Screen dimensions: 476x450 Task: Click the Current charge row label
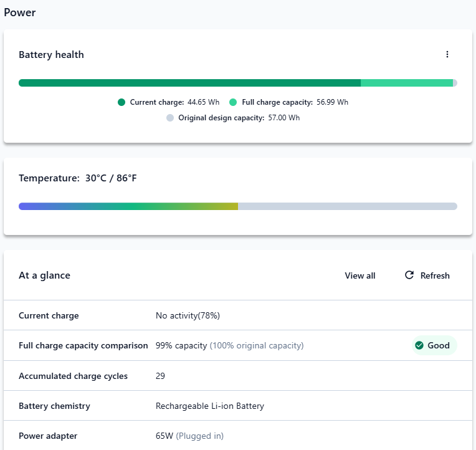click(x=49, y=315)
